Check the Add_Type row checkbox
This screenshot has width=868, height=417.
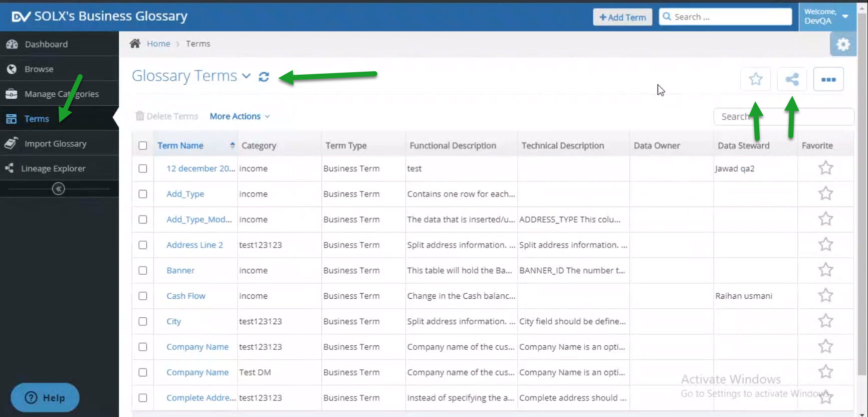point(143,194)
